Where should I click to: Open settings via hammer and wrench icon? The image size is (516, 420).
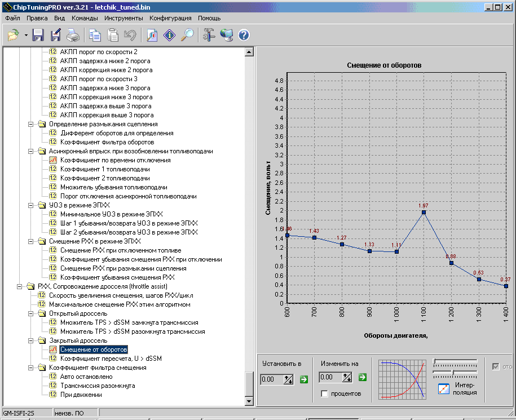tap(209, 36)
